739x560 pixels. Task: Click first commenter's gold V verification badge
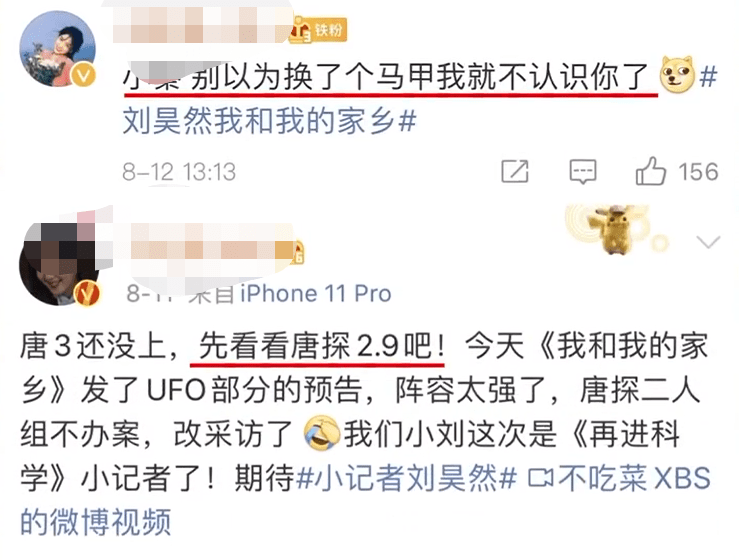click(83, 75)
